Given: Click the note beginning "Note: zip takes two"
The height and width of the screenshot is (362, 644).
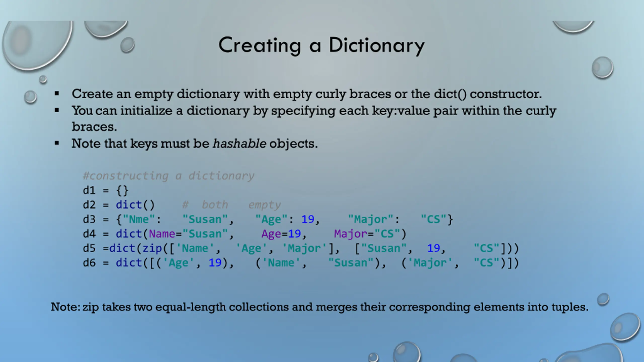Looking at the screenshot, I should pyautogui.click(x=319, y=307).
